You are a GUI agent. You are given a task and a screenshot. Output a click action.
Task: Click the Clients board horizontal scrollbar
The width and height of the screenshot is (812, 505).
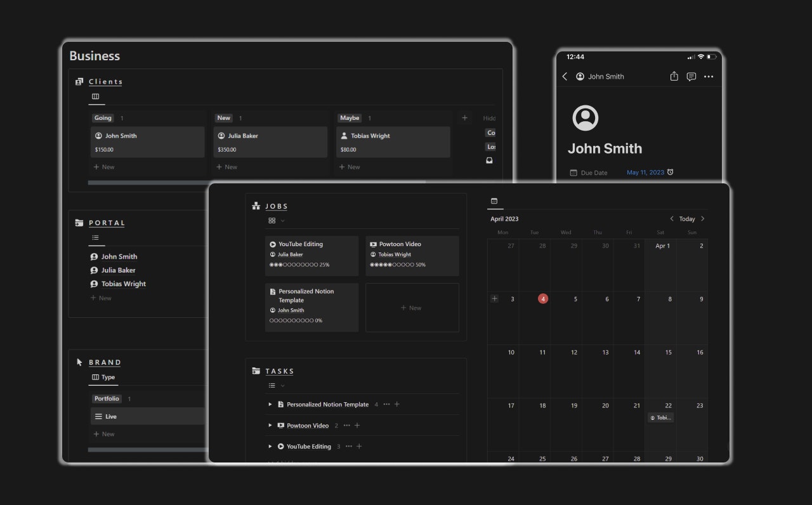tap(257, 183)
